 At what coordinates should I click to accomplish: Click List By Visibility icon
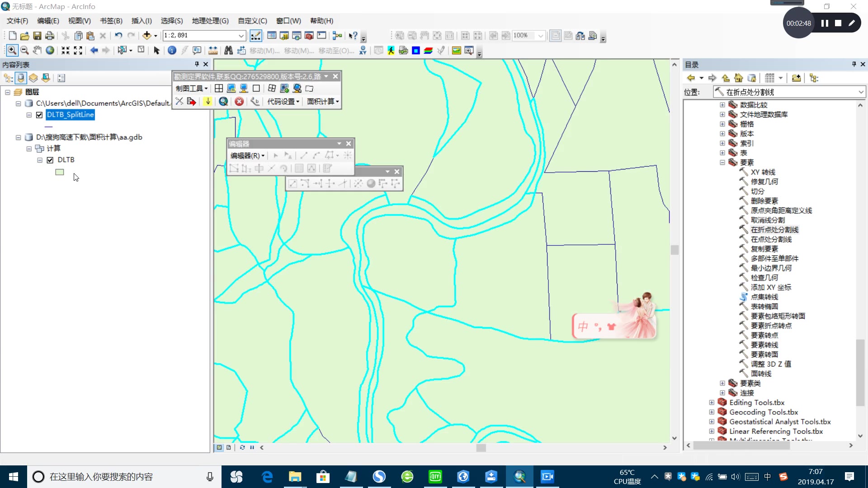(33, 78)
